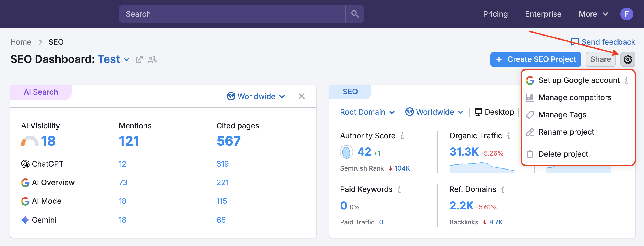Click the info icon beside Authority Score

pos(402,136)
